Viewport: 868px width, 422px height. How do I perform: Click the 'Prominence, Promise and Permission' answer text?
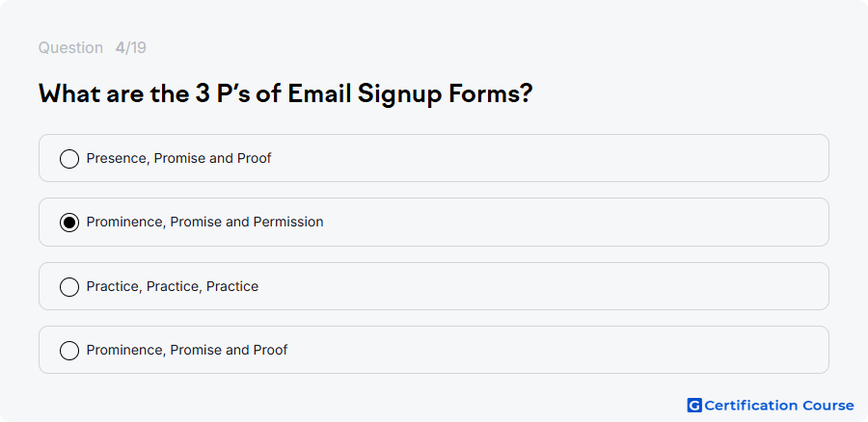[x=204, y=222]
